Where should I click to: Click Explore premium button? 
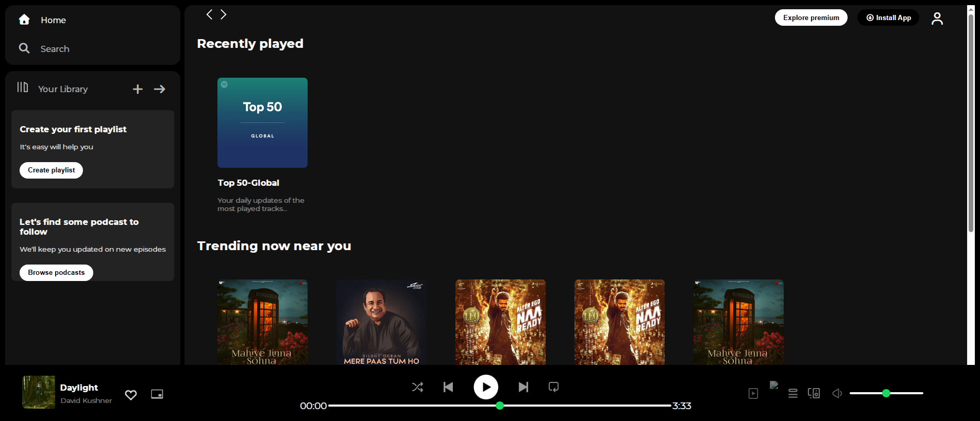coord(811,17)
